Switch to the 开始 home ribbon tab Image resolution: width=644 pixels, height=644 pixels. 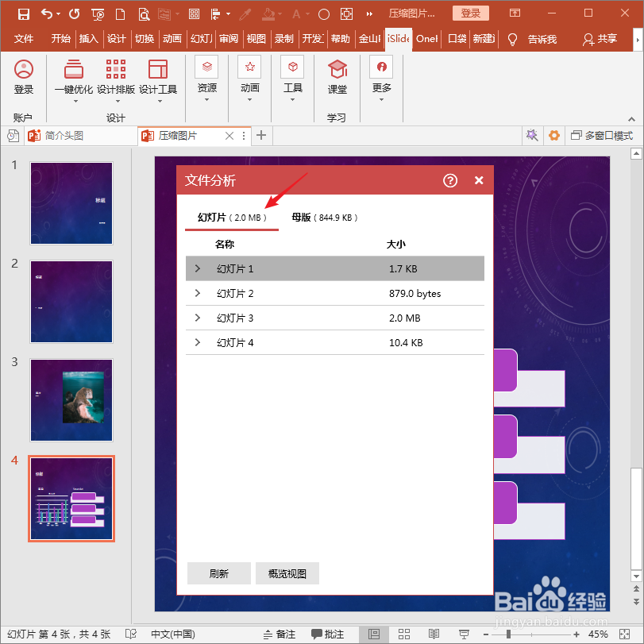(61, 39)
